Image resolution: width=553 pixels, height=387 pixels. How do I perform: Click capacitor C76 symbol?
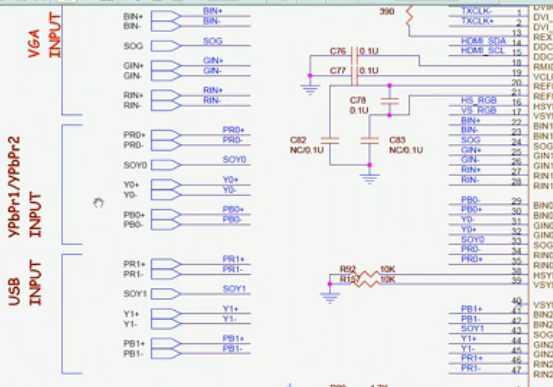(x=355, y=54)
